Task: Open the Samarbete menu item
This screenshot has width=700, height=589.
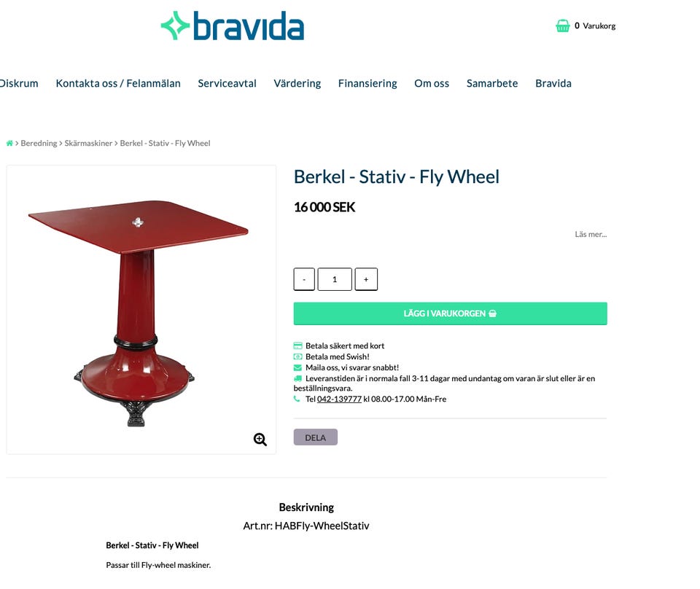Action: pos(492,83)
